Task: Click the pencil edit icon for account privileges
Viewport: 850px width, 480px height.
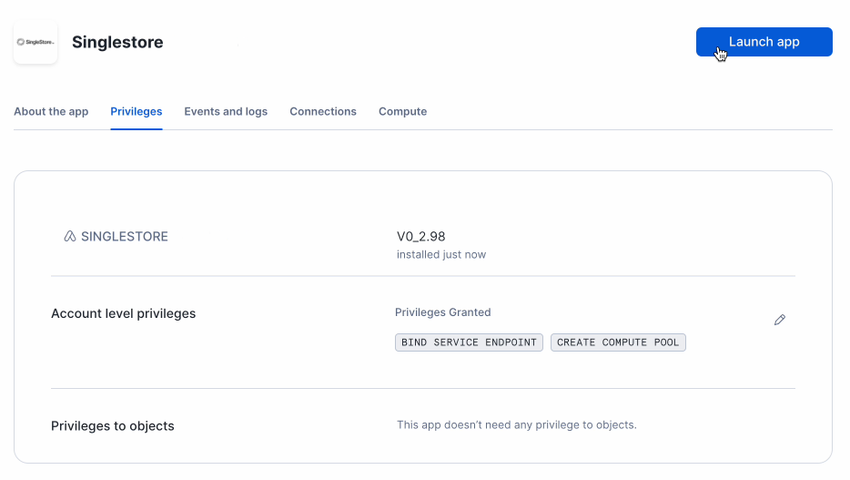Action: [x=780, y=320]
